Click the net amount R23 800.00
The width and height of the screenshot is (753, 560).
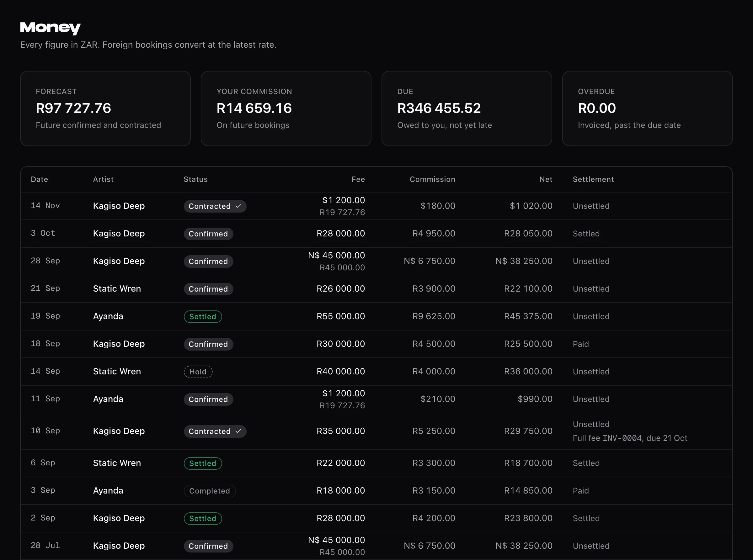pos(528,518)
